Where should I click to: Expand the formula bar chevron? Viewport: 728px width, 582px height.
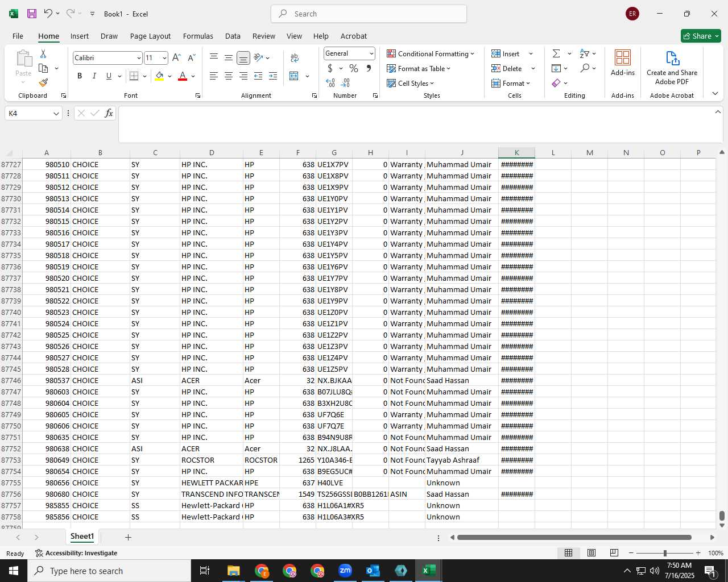(718, 112)
